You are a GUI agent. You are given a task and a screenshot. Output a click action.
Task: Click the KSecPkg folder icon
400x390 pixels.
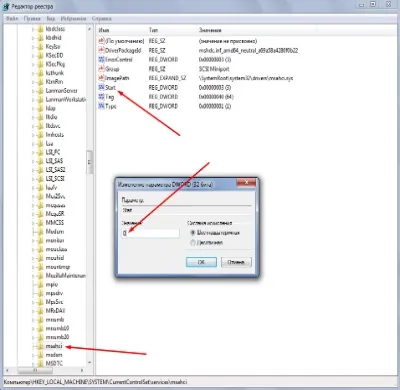tap(40, 64)
